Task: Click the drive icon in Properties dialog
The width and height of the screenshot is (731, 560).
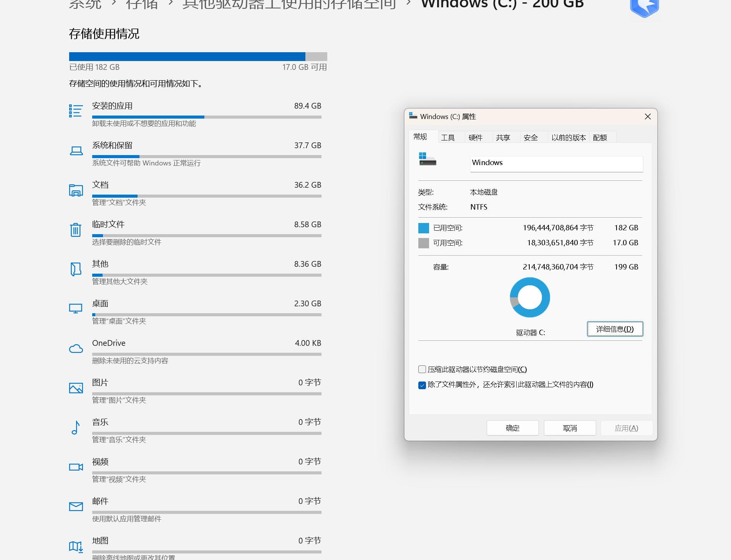Action: (427, 159)
